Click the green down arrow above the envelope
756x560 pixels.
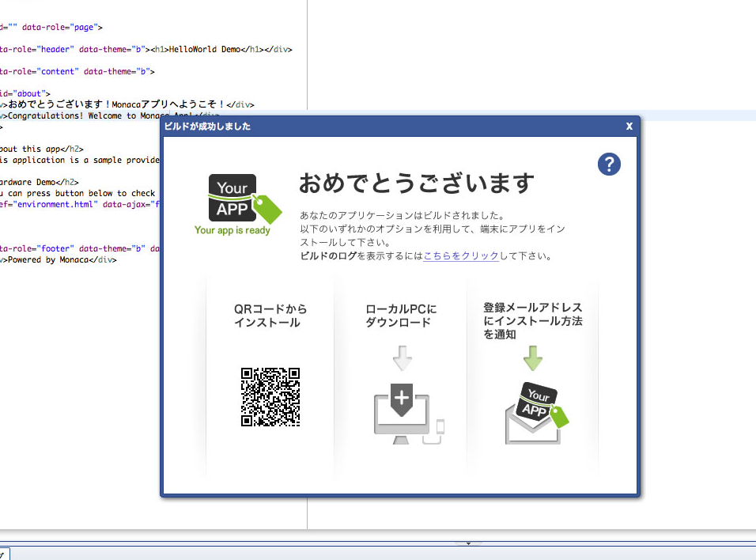(x=533, y=358)
